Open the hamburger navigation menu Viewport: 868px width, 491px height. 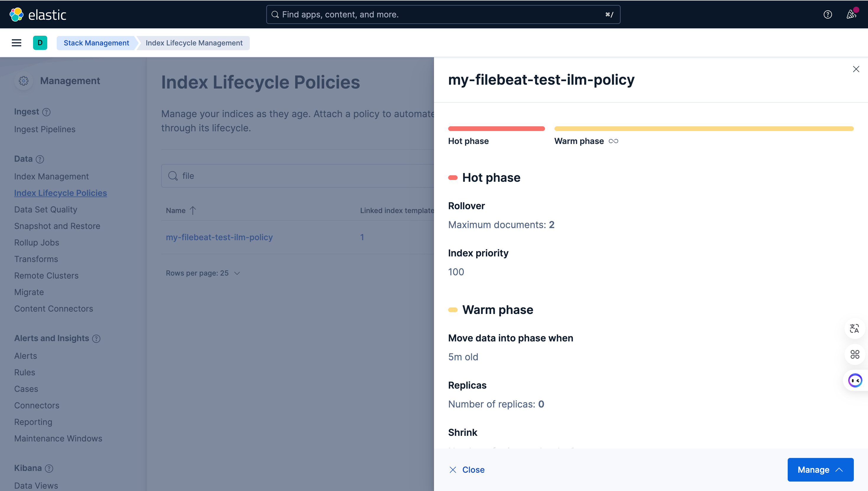pos(17,43)
